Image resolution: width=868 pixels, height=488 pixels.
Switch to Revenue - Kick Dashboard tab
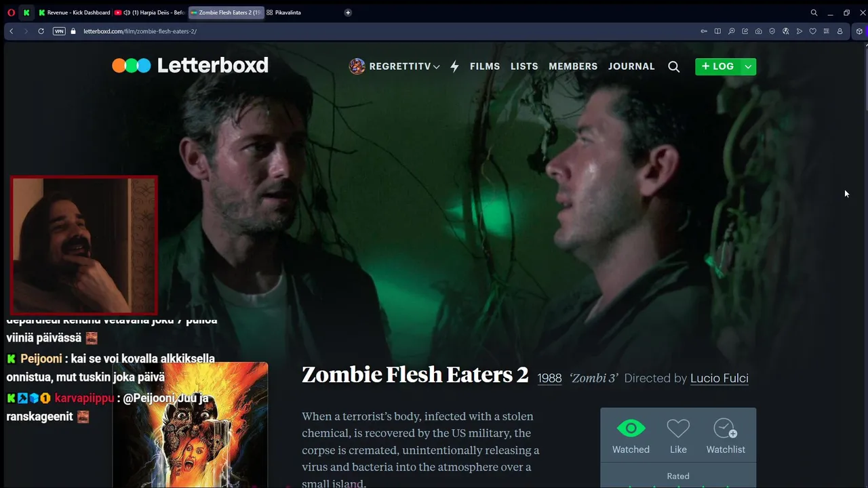coord(74,12)
